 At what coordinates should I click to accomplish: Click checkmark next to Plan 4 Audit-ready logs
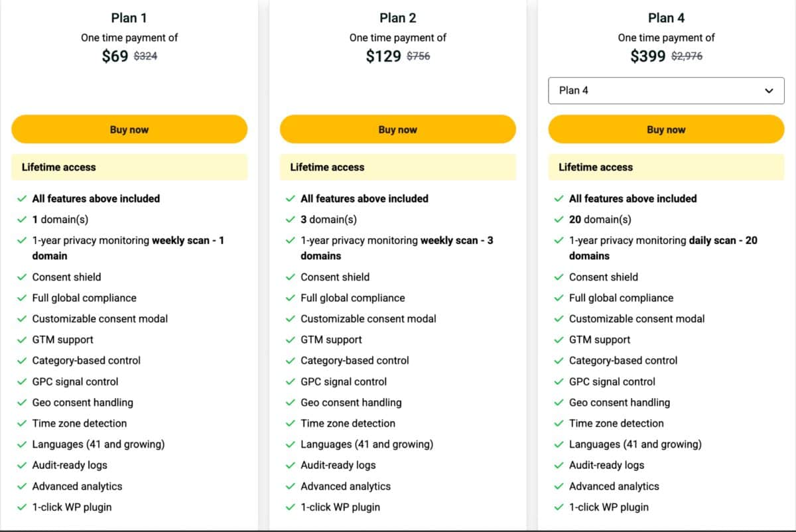coord(559,466)
